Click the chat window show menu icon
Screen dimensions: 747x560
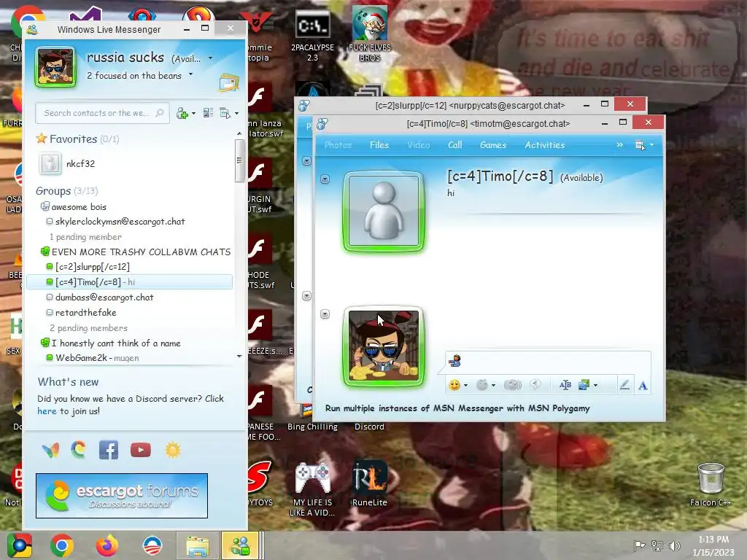click(x=640, y=145)
